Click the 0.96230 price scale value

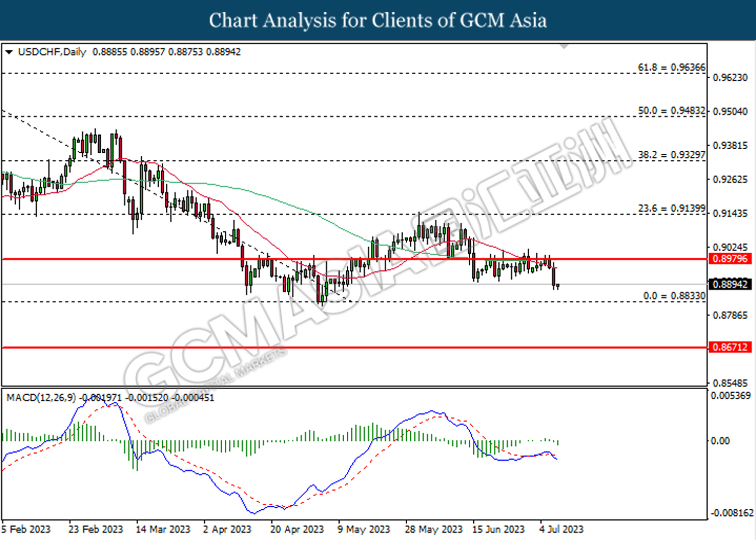(x=730, y=78)
